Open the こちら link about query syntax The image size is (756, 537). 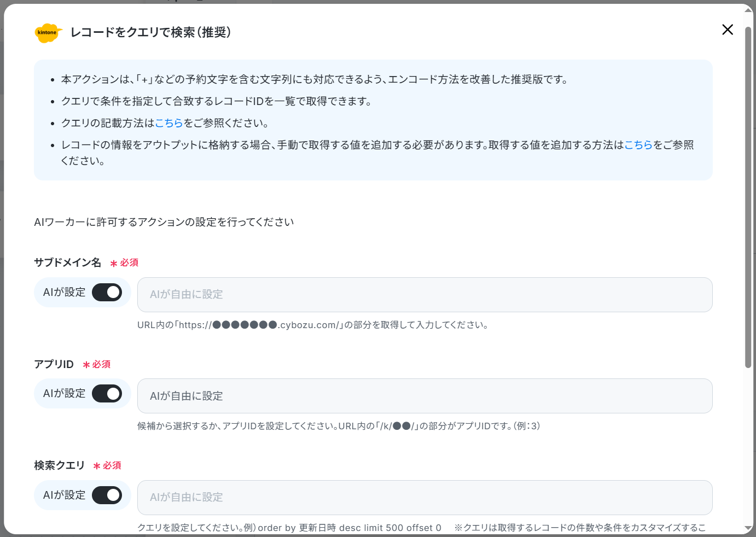click(169, 123)
